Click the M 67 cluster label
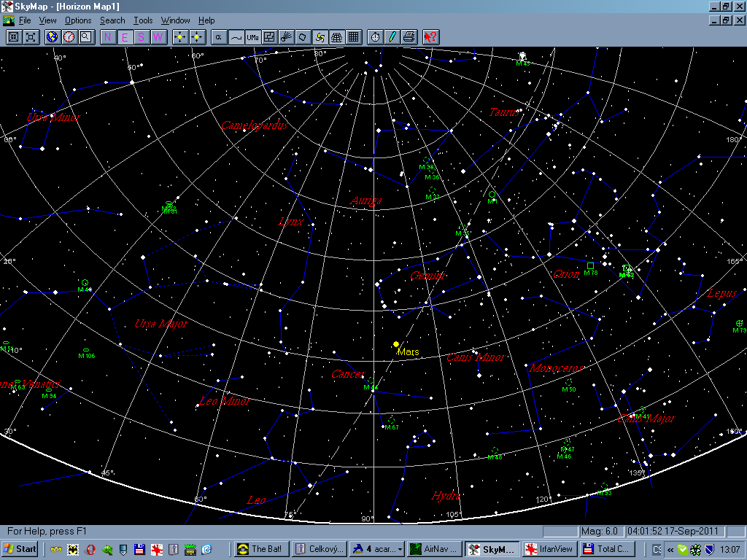This screenshot has height=560, width=747. click(x=392, y=427)
